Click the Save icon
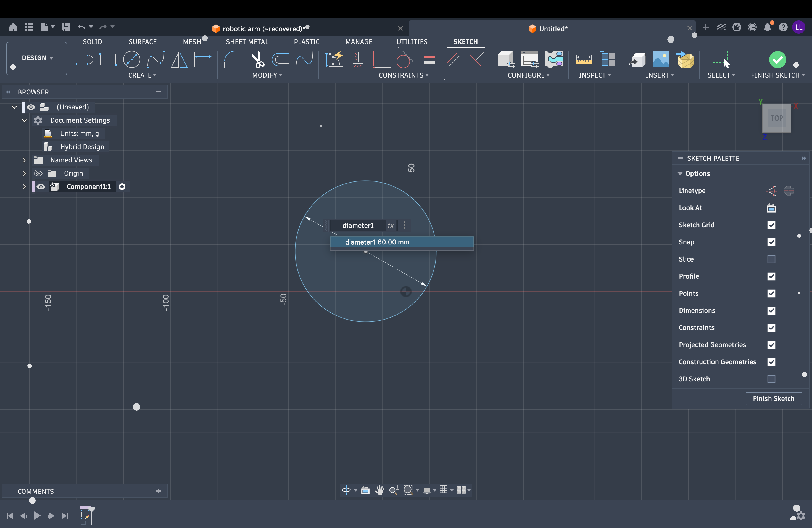Screen dimensions: 812x528 tap(66, 27)
